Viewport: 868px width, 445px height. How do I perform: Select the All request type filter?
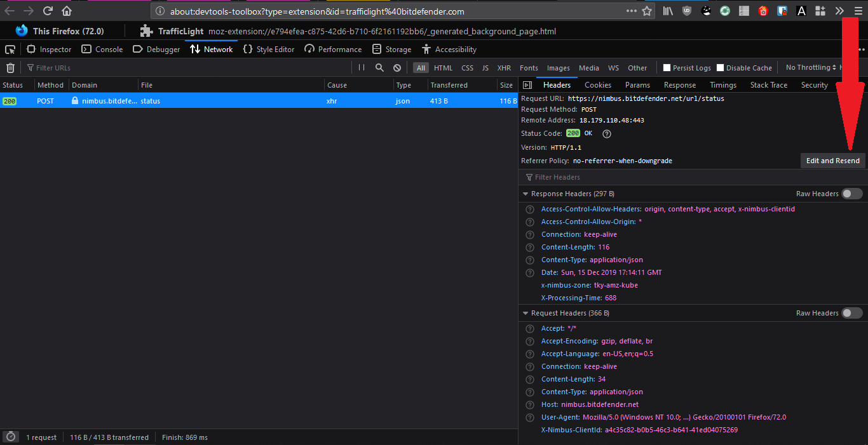pyautogui.click(x=421, y=68)
